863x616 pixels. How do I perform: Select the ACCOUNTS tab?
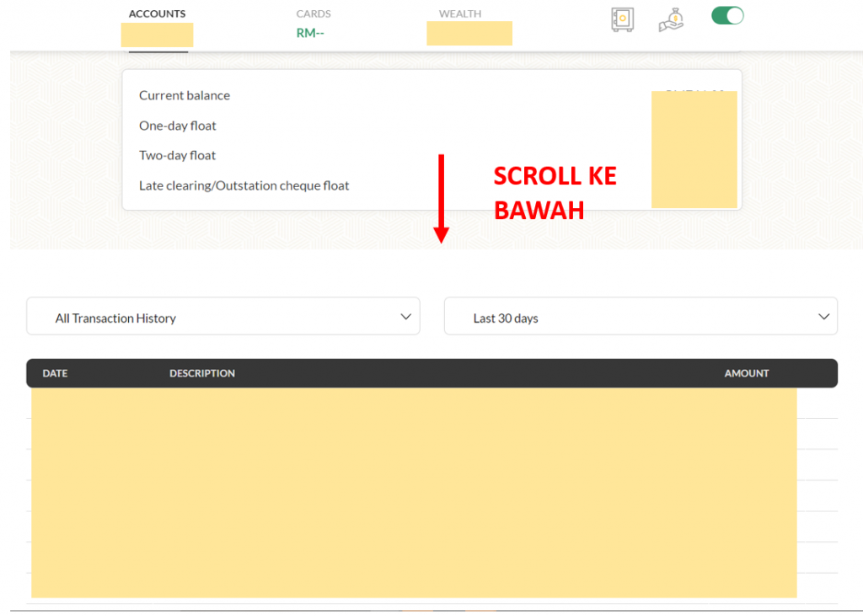157,13
